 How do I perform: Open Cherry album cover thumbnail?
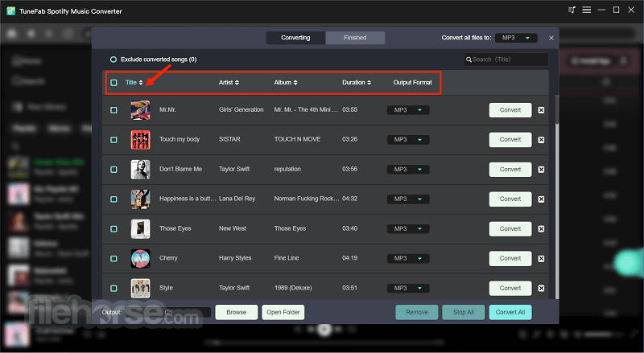140,259
